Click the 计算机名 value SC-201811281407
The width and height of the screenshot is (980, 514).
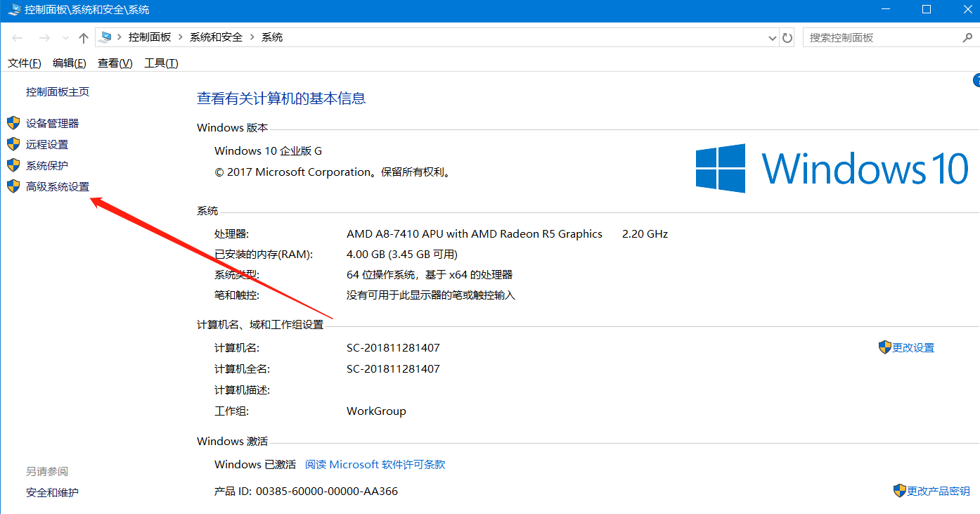pos(393,348)
